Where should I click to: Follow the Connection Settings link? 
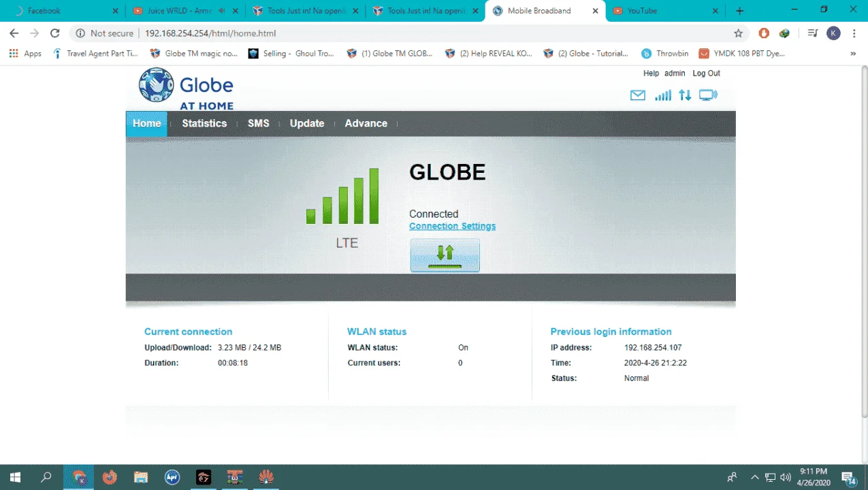pos(452,227)
